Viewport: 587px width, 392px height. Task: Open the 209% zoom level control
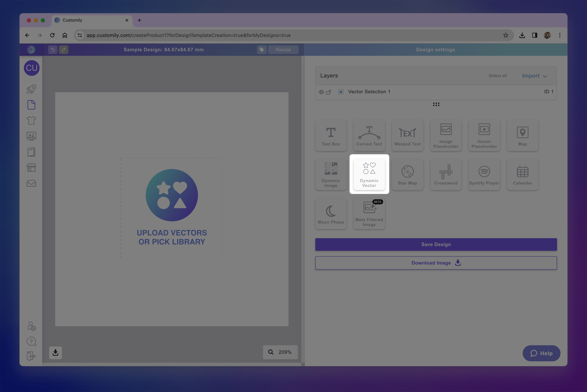pyautogui.click(x=280, y=352)
